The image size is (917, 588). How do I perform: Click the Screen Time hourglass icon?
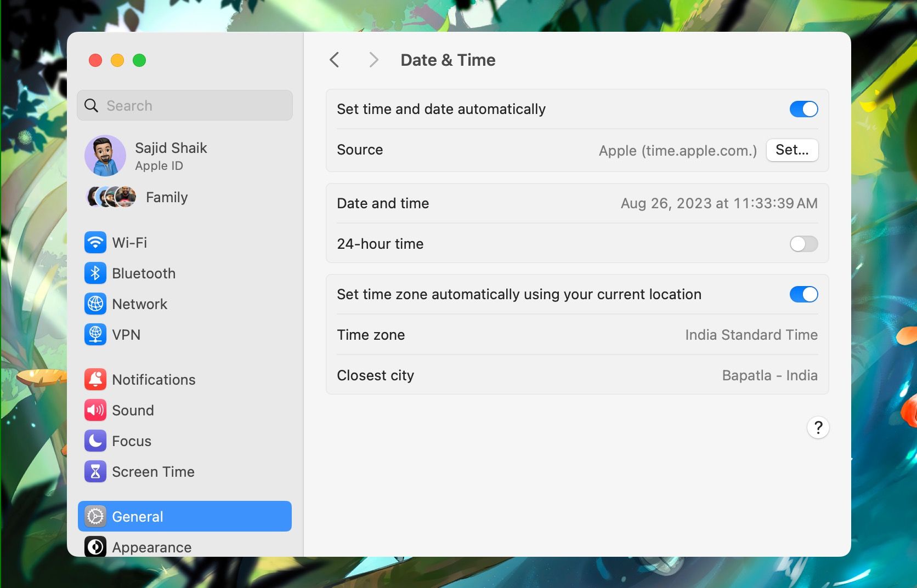pos(95,471)
